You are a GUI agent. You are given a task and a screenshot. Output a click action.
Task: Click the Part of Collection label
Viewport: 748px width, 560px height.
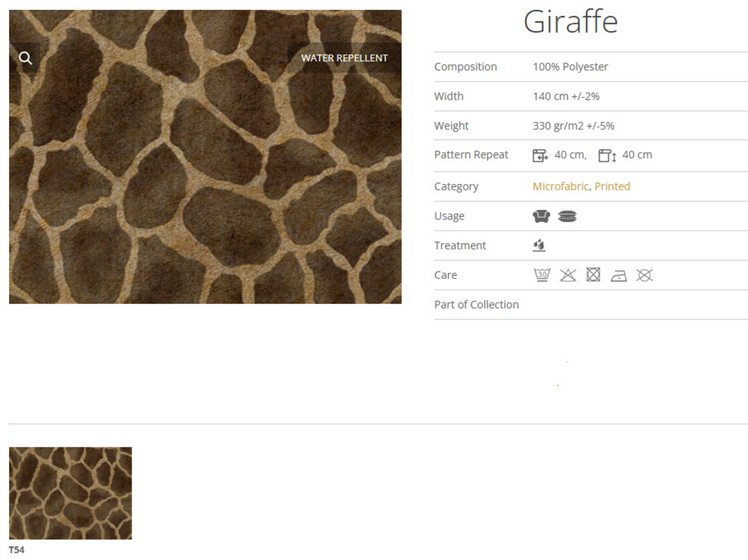[476, 305]
